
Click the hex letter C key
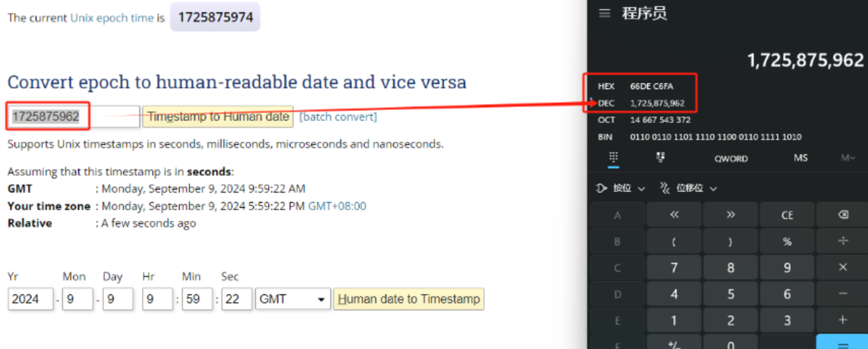point(617,268)
